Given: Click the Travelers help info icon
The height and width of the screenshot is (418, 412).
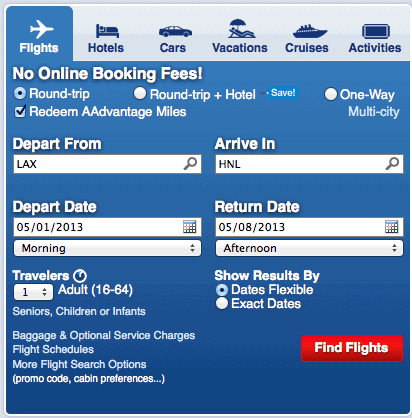Looking at the screenshot, I should point(80,276).
